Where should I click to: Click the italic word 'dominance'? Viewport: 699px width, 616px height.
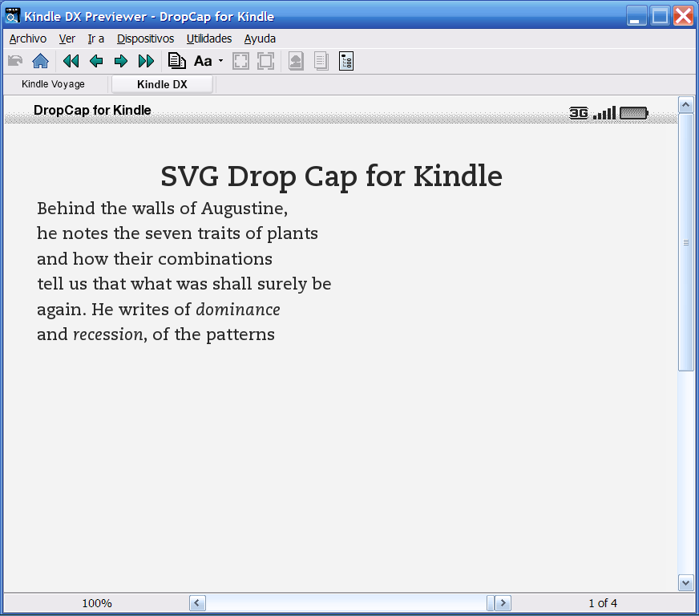[x=238, y=310]
